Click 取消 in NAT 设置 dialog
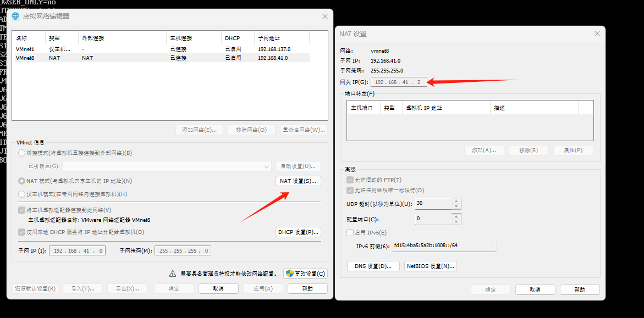Viewport: 644px width, 318px height. (x=535, y=289)
